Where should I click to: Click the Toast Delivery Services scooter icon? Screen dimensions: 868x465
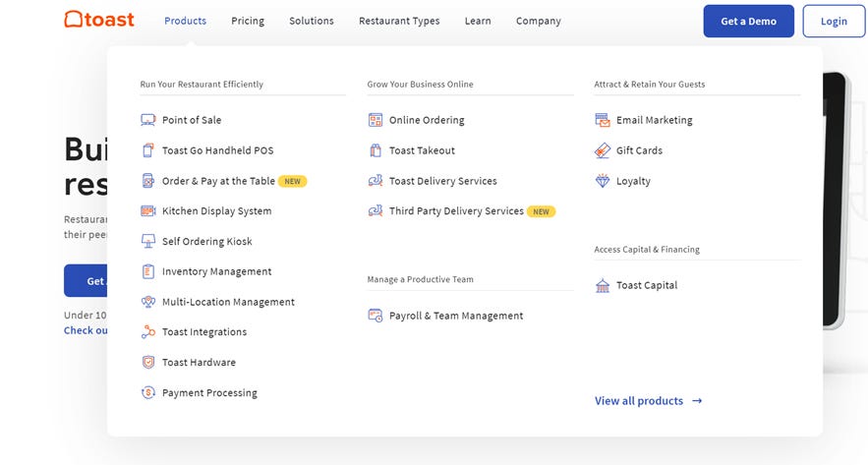coord(376,181)
